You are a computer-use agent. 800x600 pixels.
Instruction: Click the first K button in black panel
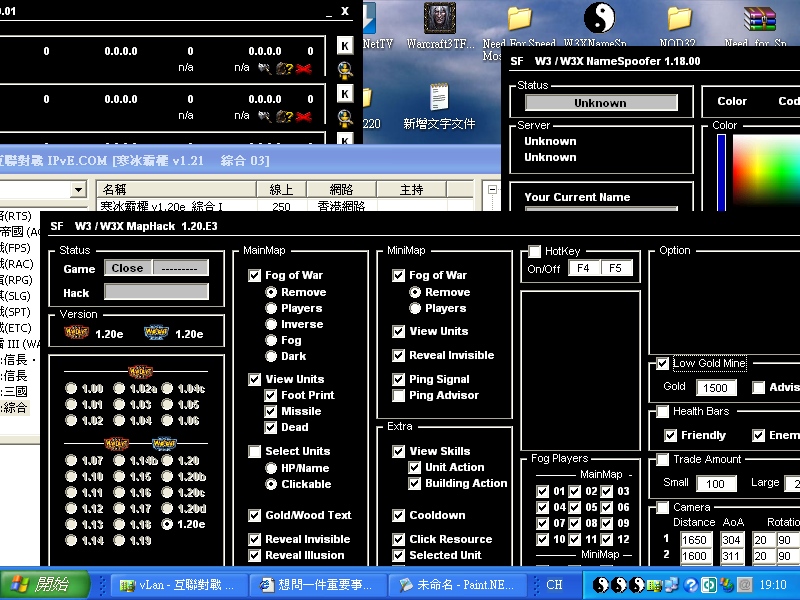tap(345, 46)
